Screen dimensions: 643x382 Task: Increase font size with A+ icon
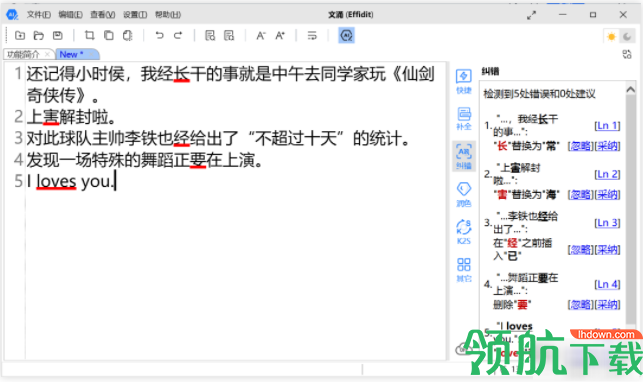280,36
